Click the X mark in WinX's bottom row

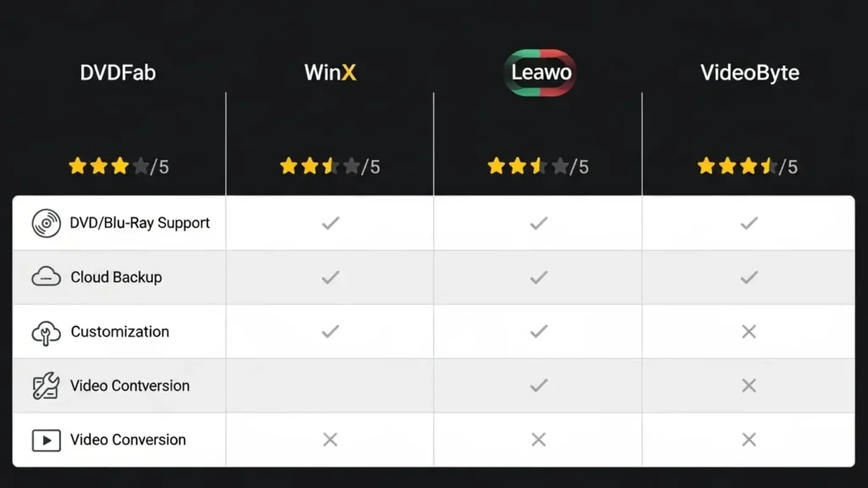[330, 440]
